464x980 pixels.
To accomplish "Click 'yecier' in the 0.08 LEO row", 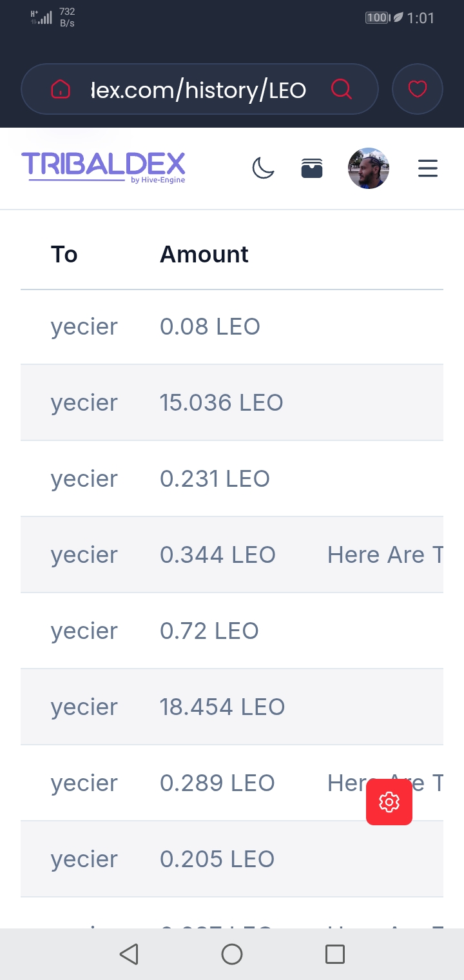I will (x=84, y=327).
